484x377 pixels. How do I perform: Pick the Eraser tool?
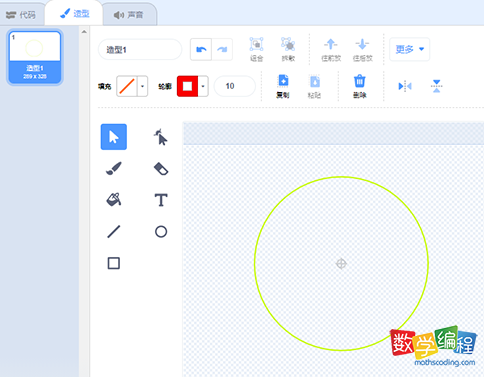(x=161, y=169)
